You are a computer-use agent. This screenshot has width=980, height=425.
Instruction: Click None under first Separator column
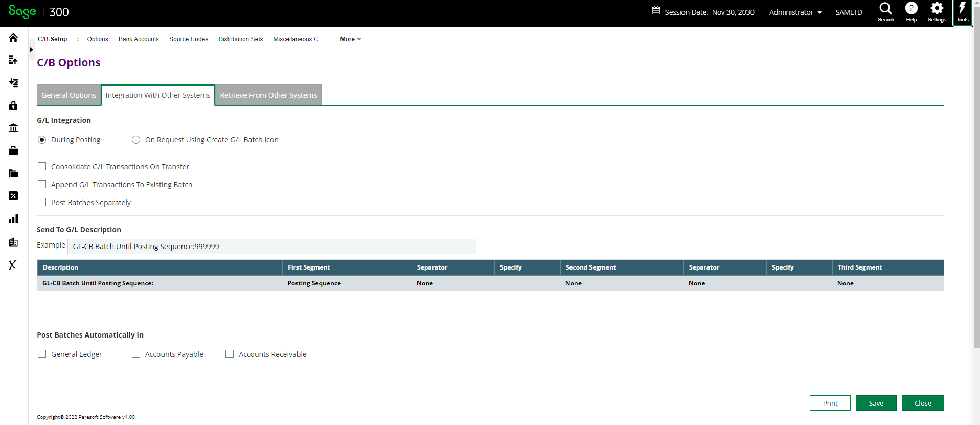(x=425, y=283)
